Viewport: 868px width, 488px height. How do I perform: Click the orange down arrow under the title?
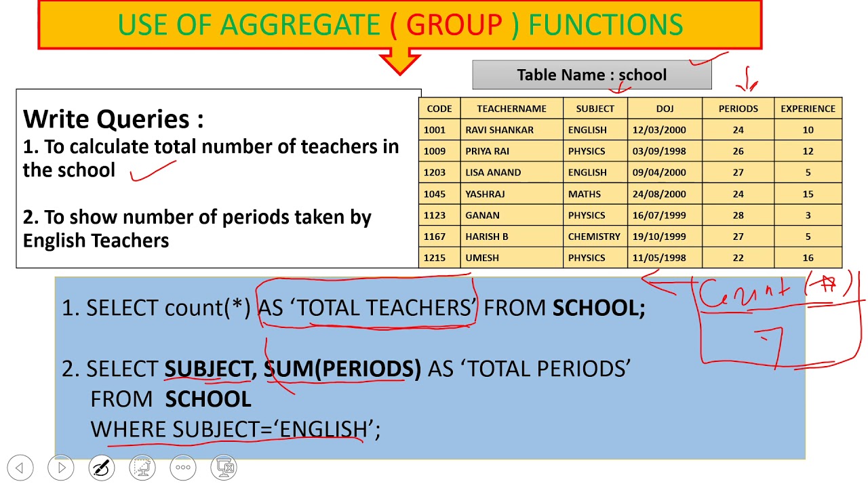[400, 61]
